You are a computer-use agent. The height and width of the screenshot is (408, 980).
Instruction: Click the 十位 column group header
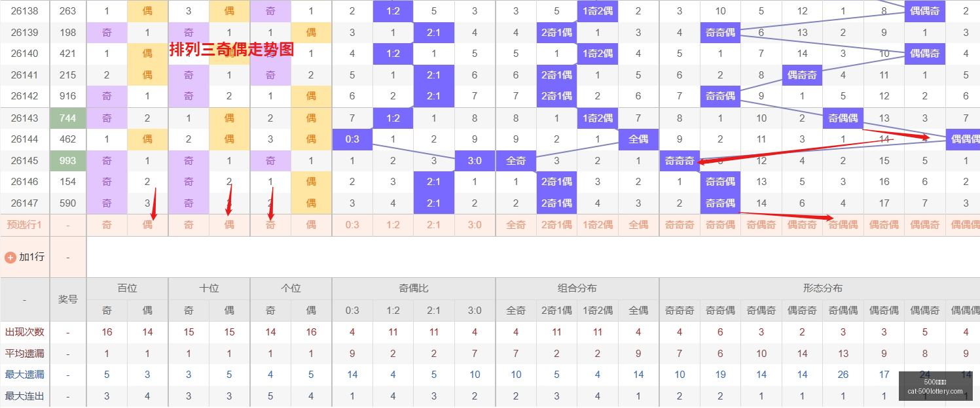coord(209,288)
